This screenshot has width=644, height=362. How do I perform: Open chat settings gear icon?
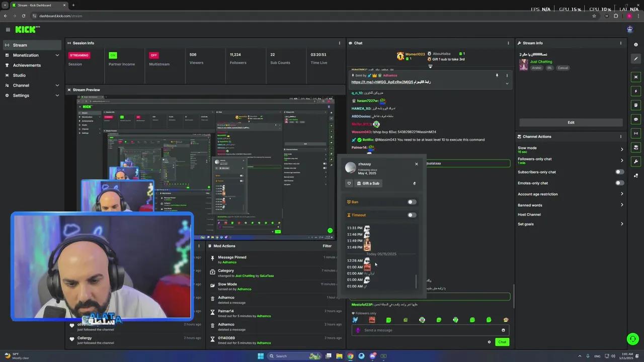pos(489,342)
